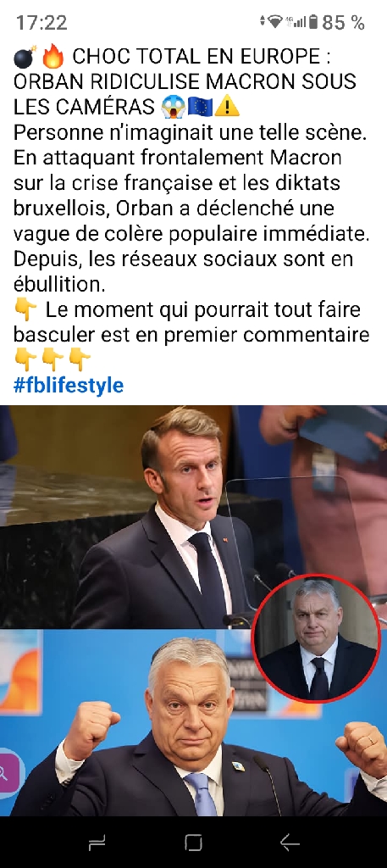Tap the fire emoji beside the bomb
Viewport: 387px width, 868px height.
coord(53,57)
